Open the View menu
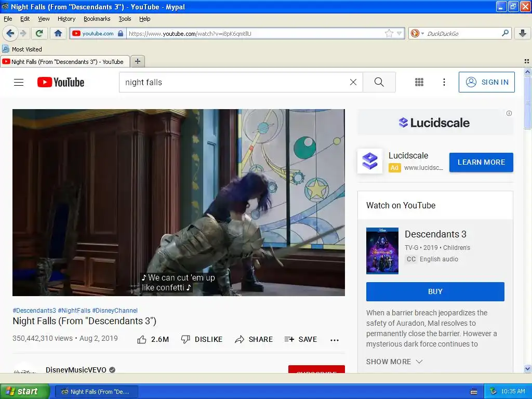 (x=44, y=19)
